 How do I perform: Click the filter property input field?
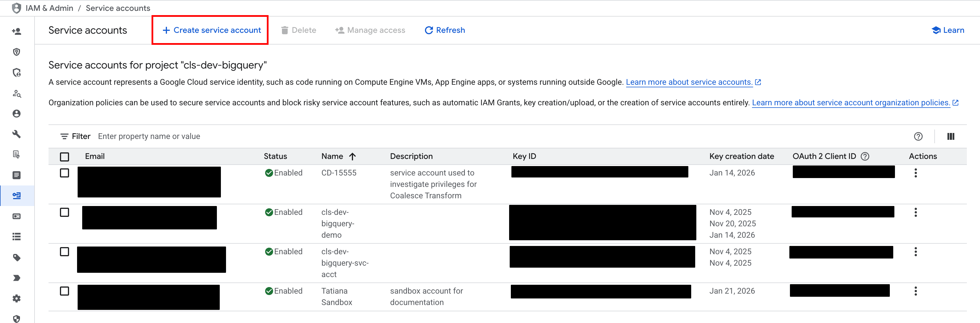point(149,136)
